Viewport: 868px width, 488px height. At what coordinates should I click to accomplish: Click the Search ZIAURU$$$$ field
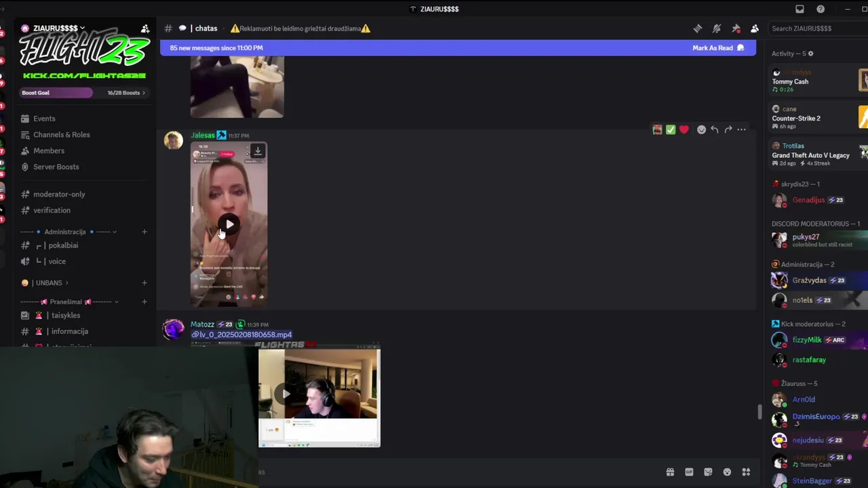pos(817,28)
